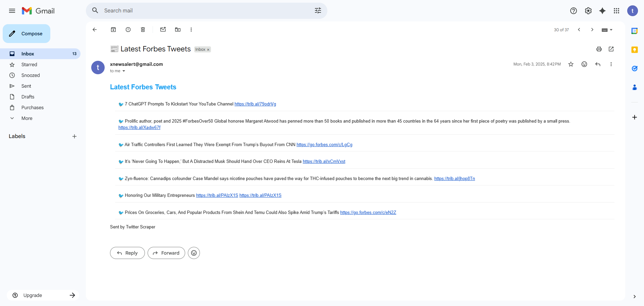Remove the Inbox label from this email
Image resolution: width=644 pixels, height=306 pixels.
tap(208, 50)
